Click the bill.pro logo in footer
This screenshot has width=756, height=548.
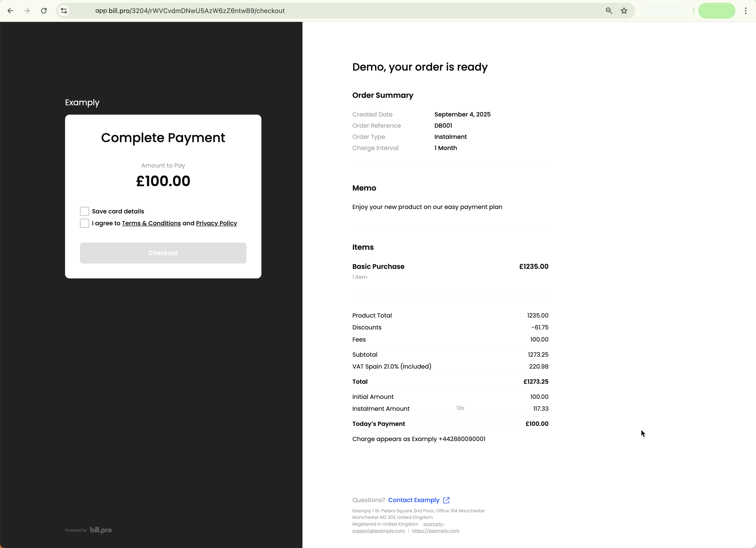point(101,530)
